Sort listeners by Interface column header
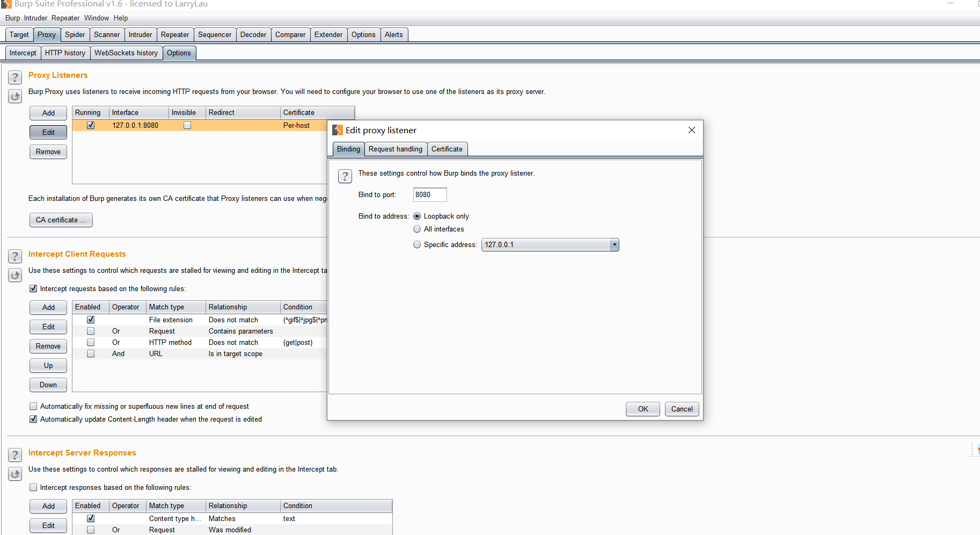980x535 pixels. point(138,112)
